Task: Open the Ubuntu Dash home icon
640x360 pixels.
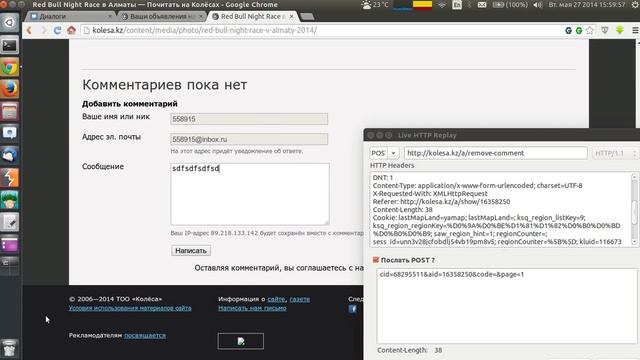Action: (x=9, y=22)
